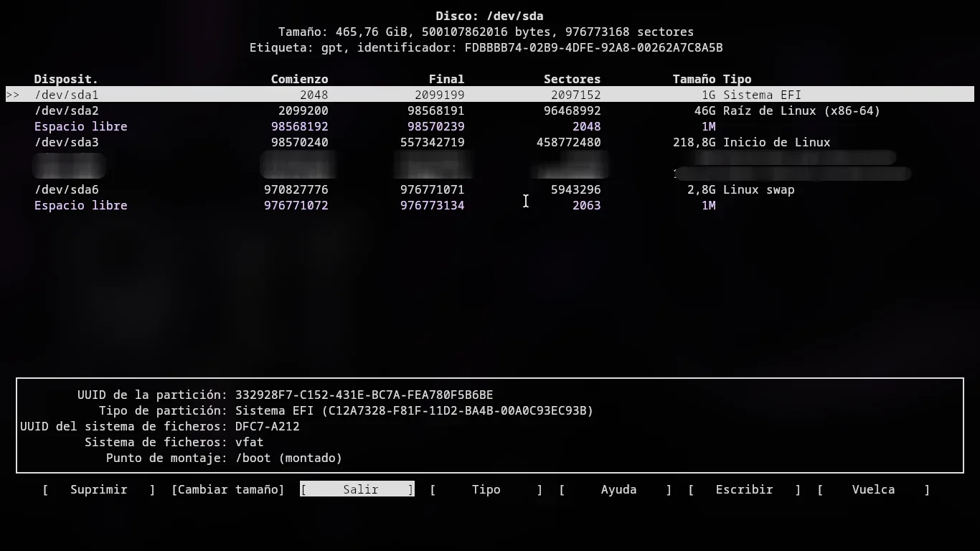The image size is (980, 551).
Task: Select Espacio libre row starting at 98568192
Action: point(490,126)
